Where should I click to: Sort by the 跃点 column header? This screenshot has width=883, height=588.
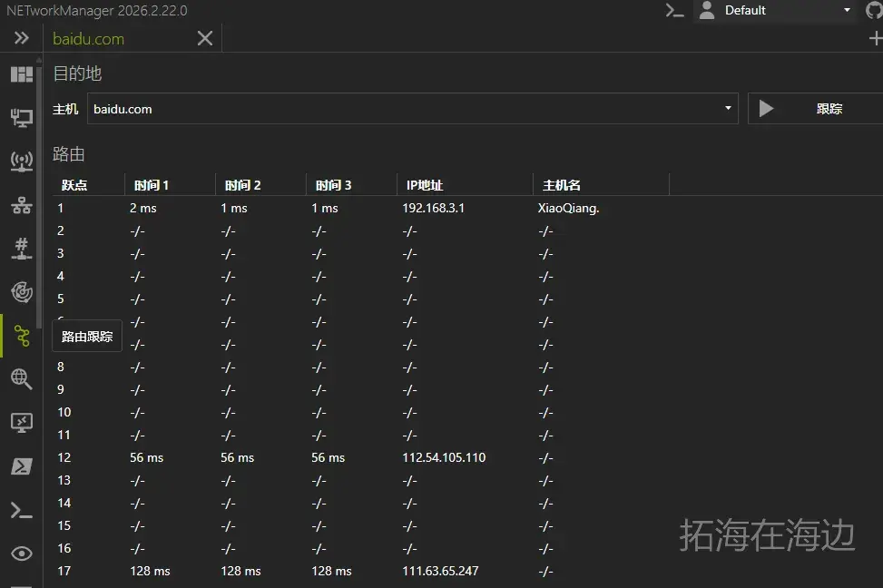click(x=74, y=185)
